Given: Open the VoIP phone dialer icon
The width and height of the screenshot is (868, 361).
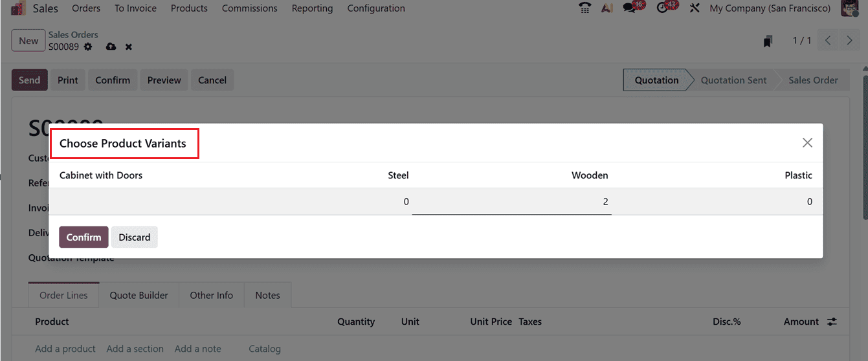Looking at the screenshot, I should pyautogui.click(x=585, y=8).
